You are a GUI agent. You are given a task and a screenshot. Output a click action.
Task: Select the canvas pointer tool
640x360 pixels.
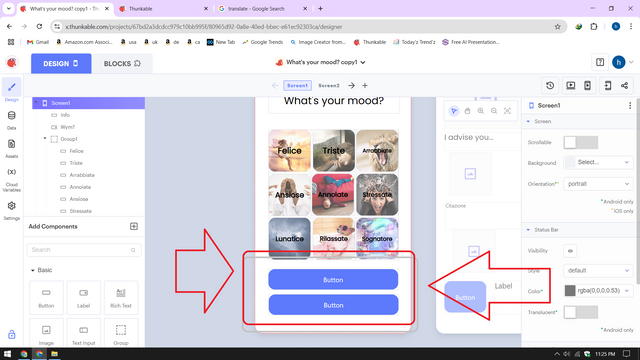click(x=453, y=111)
